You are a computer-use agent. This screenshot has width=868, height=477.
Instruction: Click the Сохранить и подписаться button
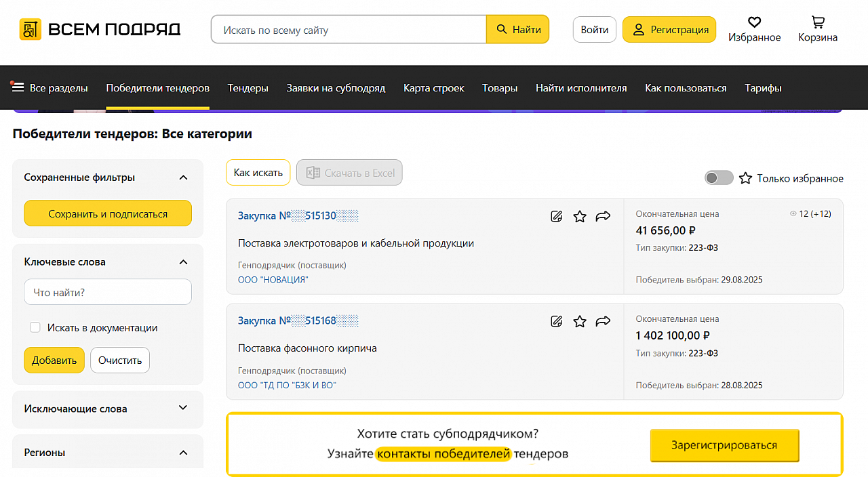[108, 213]
